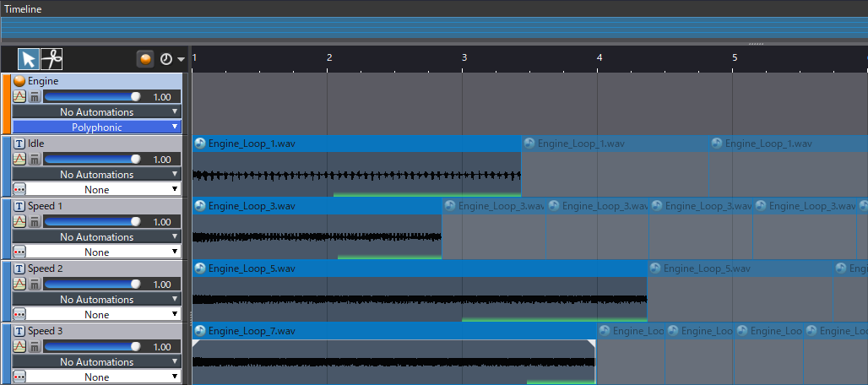
Task: Click the Speed 1 track red-dots icon
Action: 19,252
